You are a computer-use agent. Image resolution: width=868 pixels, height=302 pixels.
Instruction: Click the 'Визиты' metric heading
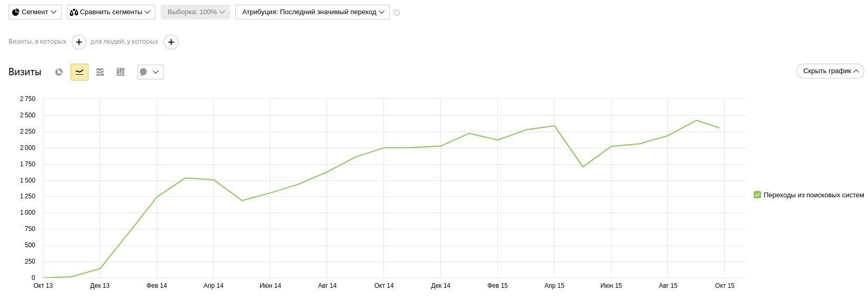(25, 72)
